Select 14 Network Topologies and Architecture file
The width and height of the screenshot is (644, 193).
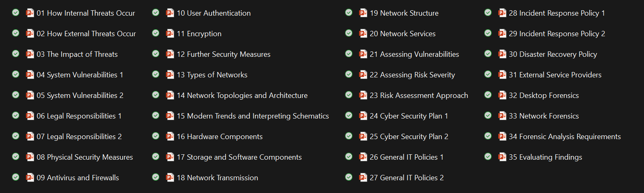click(247, 95)
